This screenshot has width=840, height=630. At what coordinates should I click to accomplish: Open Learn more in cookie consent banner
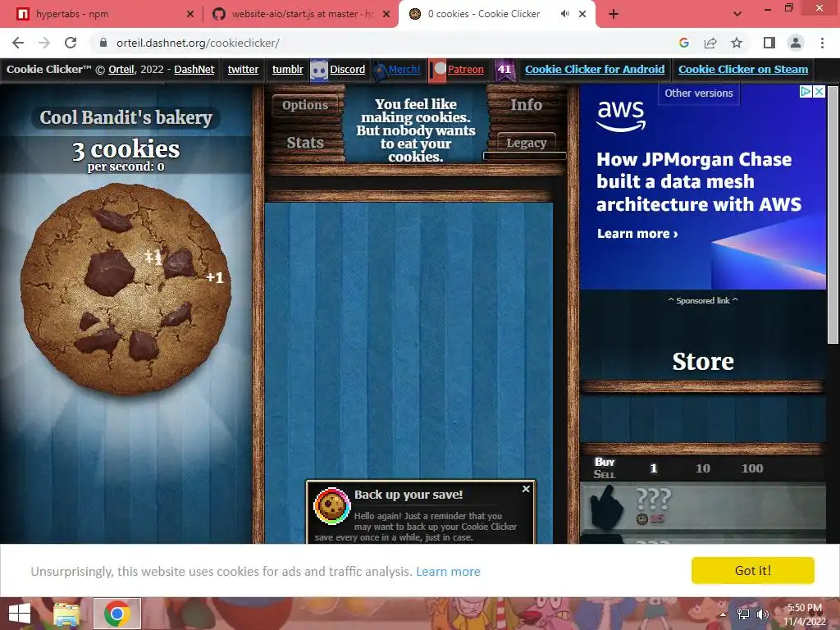coord(448,572)
